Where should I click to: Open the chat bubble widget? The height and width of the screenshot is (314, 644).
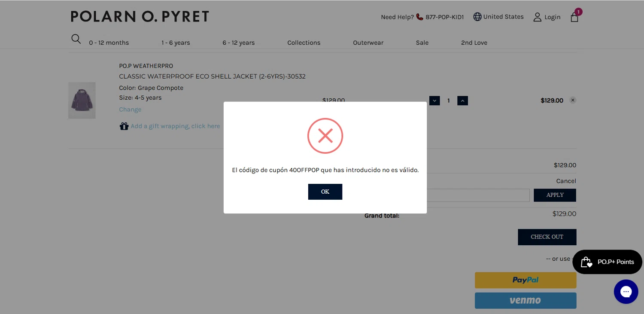pyautogui.click(x=626, y=292)
